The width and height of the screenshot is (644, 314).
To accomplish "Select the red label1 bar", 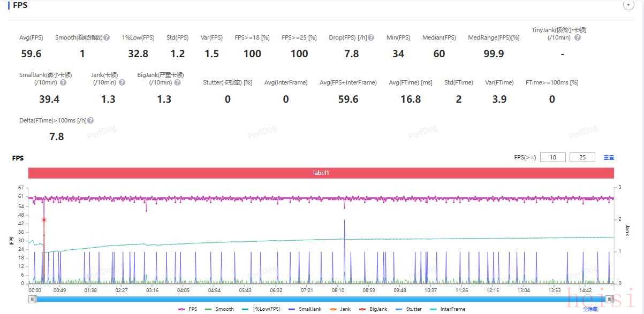I will coord(321,173).
